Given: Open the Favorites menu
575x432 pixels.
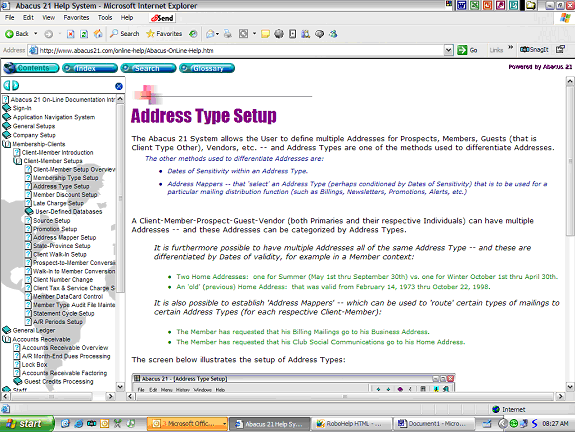Looking at the screenshot, I should click(76, 18).
